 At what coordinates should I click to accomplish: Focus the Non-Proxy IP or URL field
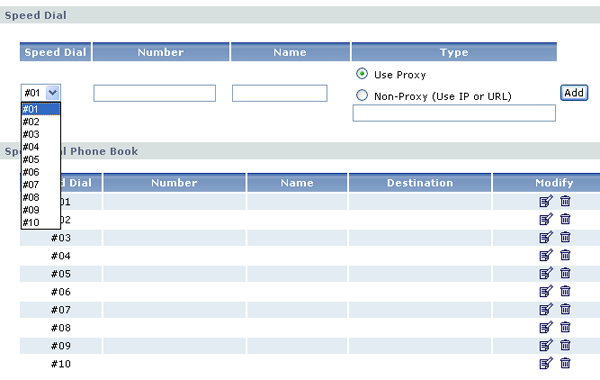tap(454, 113)
